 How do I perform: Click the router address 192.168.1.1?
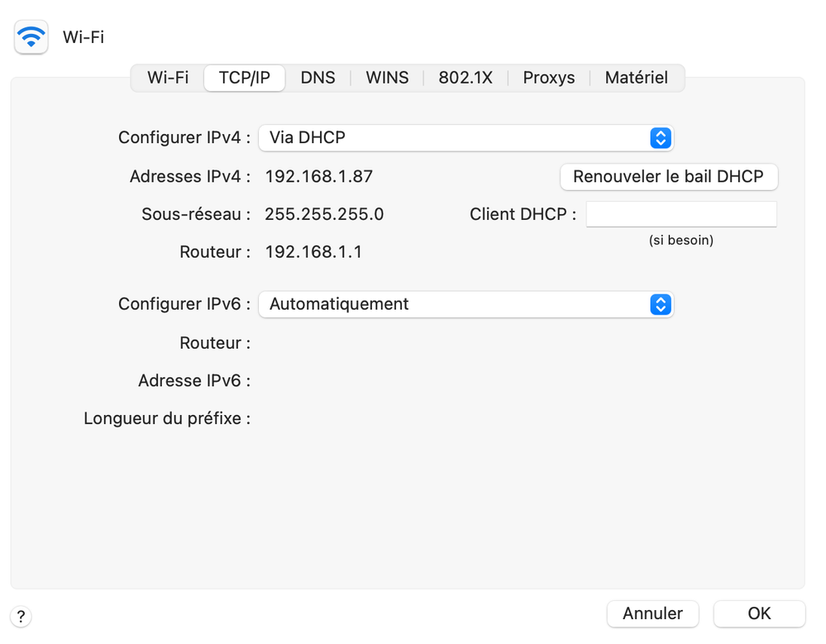313,252
